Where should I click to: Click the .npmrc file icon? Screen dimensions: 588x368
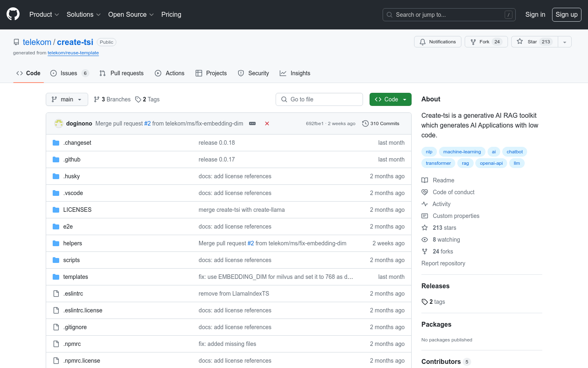click(x=56, y=344)
